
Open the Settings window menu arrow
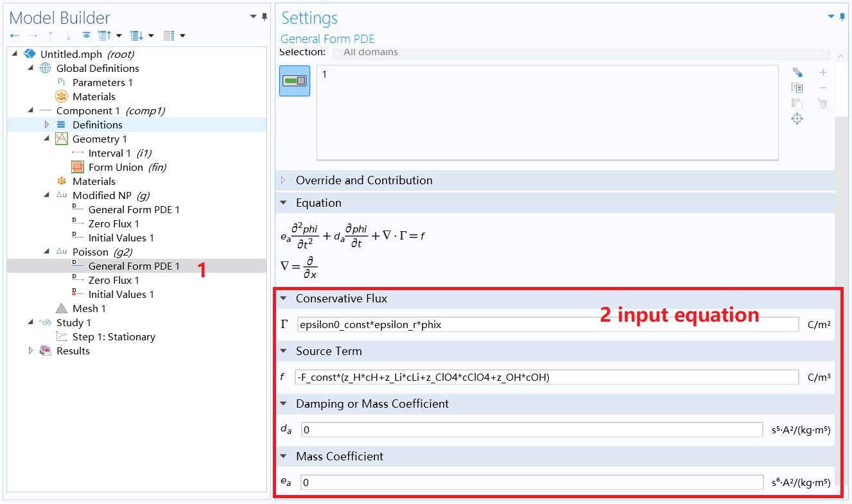(830, 16)
